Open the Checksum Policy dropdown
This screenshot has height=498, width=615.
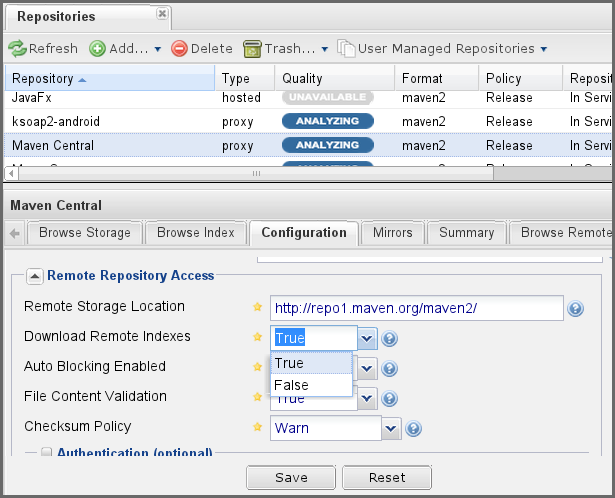(391, 428)
